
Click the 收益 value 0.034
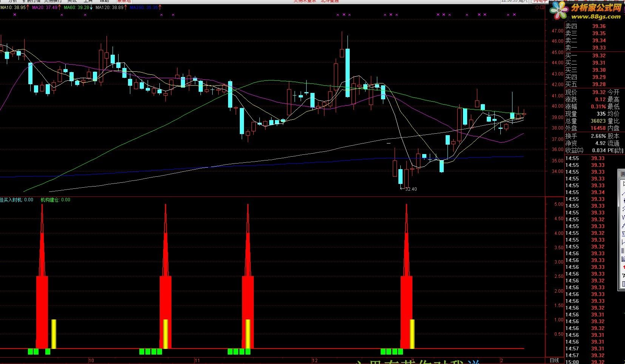point(599,150)
